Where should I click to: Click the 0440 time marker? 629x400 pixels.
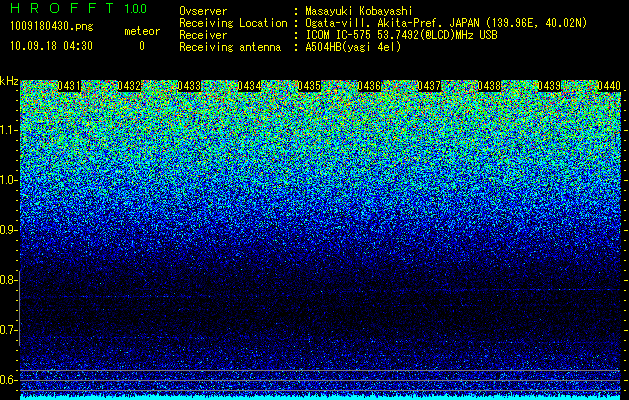(609, 86)
